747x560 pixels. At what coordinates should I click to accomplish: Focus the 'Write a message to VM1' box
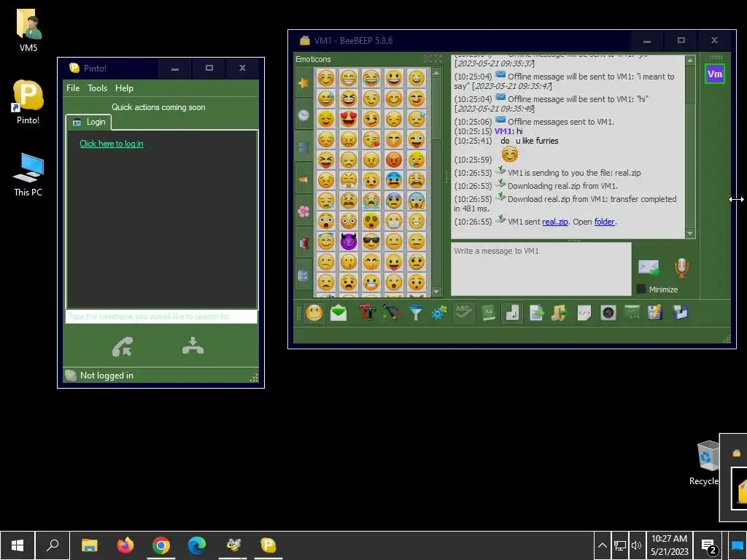tap(541, 268)
